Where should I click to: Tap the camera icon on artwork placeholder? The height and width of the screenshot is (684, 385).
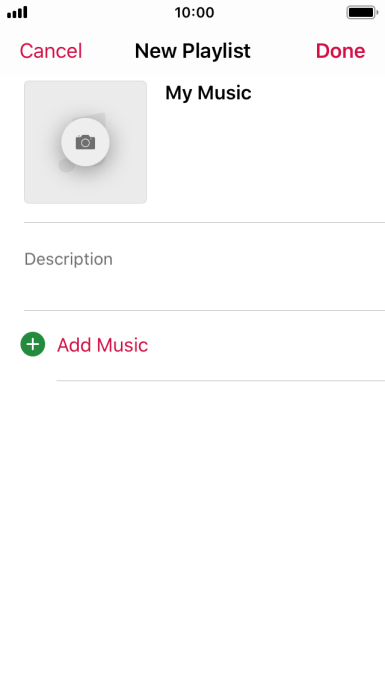click(85, 142)
